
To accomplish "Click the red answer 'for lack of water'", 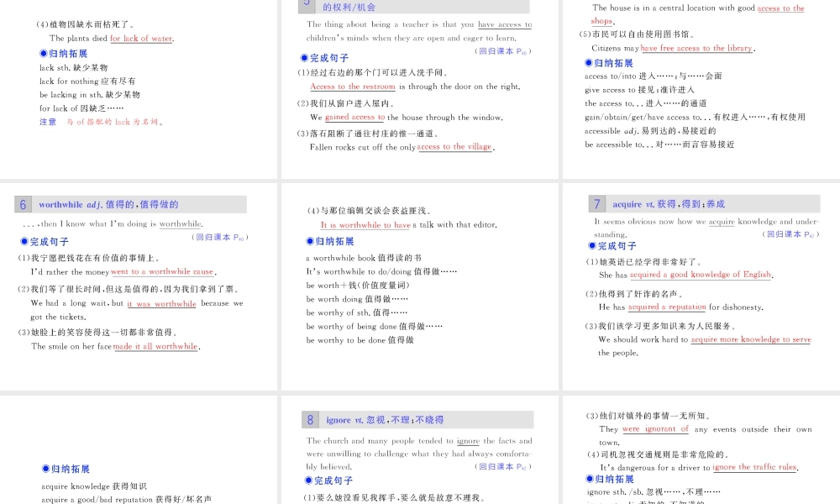I will [x=141, y=39].
